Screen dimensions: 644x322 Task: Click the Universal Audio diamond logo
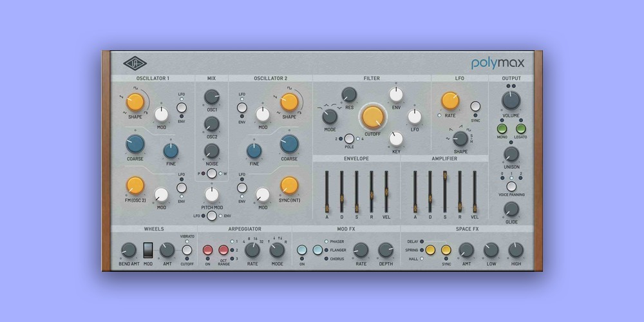[x=135, y=63]
